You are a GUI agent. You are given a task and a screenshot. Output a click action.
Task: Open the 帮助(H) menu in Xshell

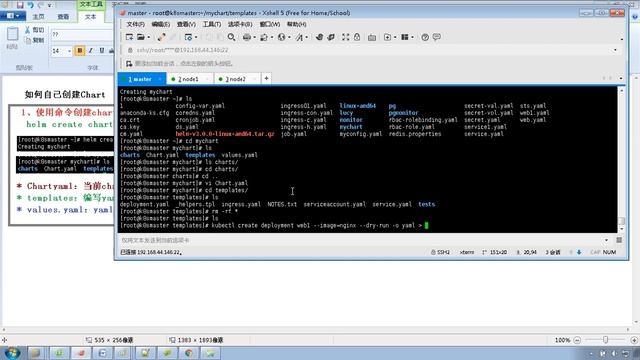(x=296, y=24)
